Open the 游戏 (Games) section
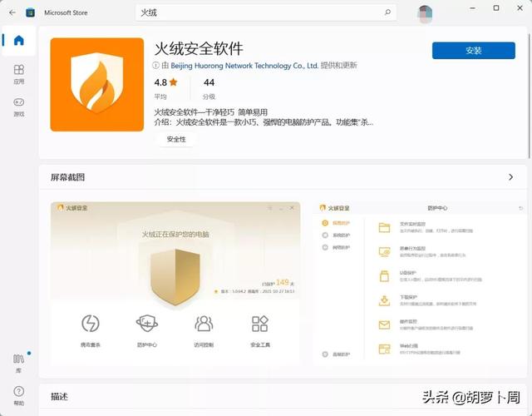532x416 pixels. click(x=18, y=106)
